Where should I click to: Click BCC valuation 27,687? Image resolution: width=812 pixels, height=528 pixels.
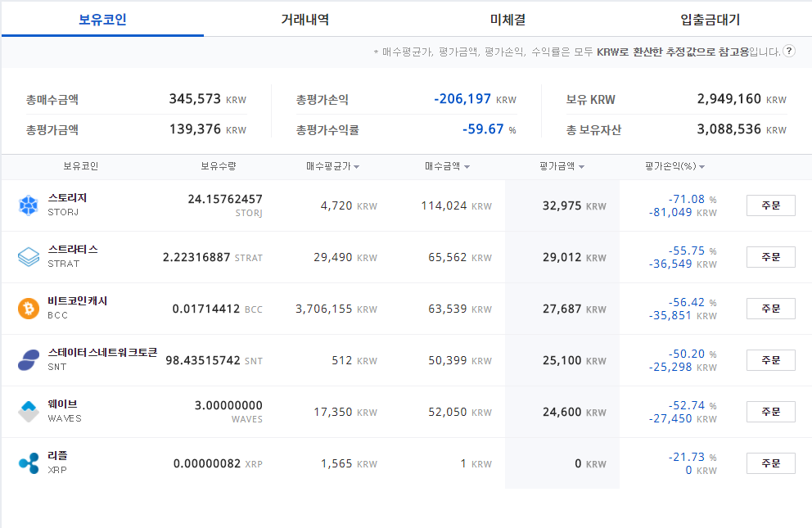pos(562,309)
